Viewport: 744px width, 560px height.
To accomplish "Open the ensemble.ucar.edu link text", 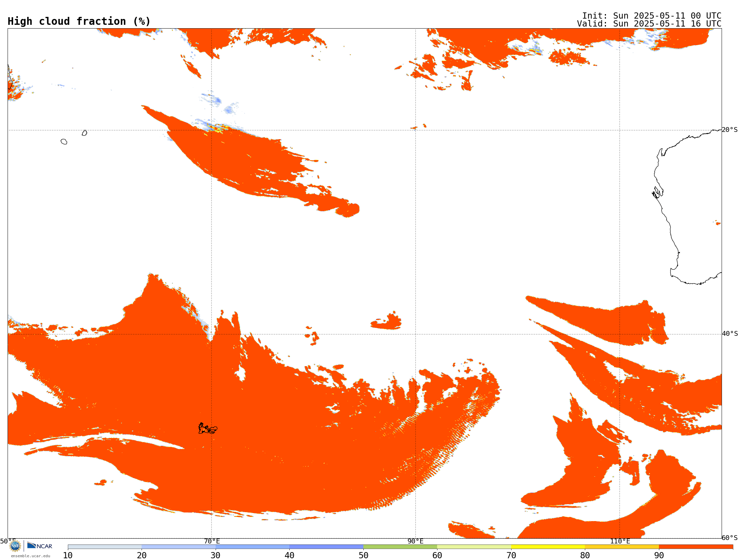I will (31, 556).
